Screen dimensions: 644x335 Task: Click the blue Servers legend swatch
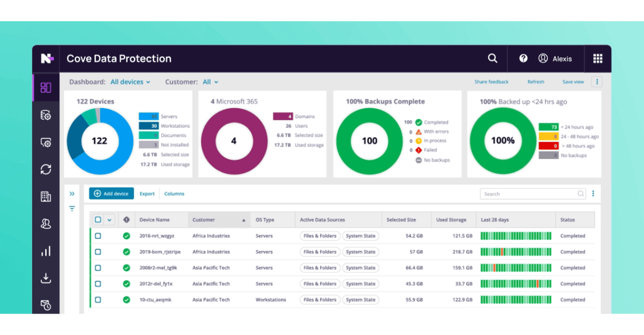tap(149, 116)
